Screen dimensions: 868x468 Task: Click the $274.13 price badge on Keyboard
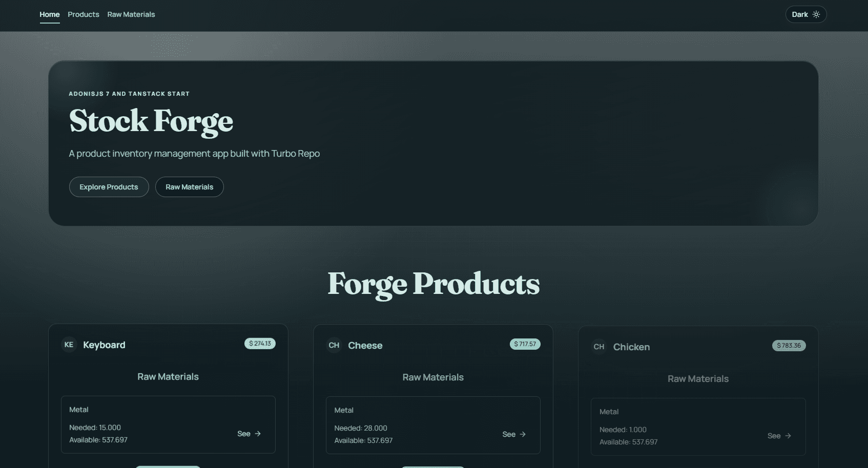[x=260, y=343]
